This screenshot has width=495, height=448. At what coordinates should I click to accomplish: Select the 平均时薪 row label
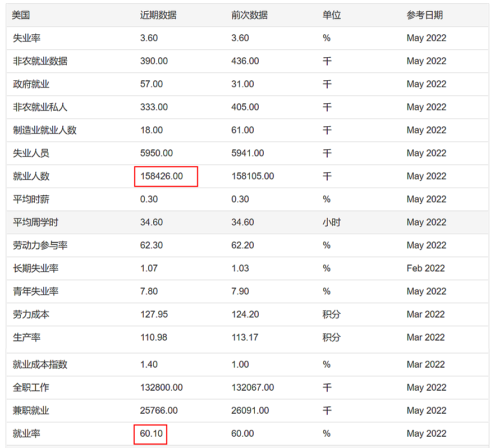pos(31,199)
